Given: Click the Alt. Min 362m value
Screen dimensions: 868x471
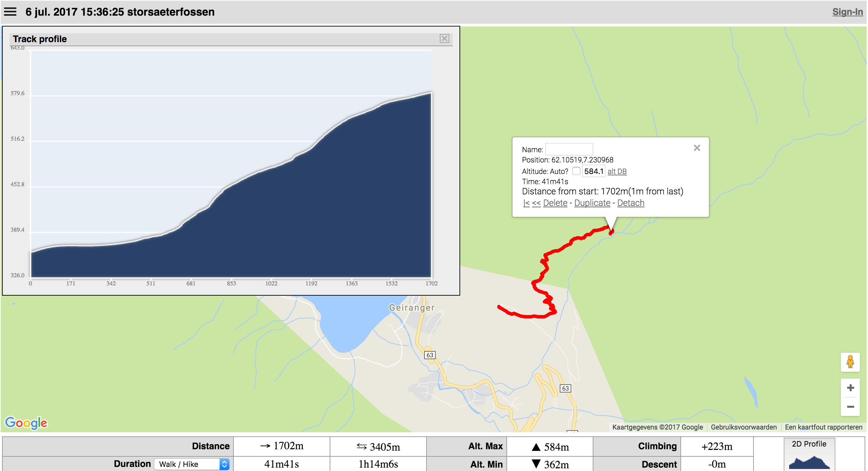Looking at the screenshot, I should click(550, 464).
